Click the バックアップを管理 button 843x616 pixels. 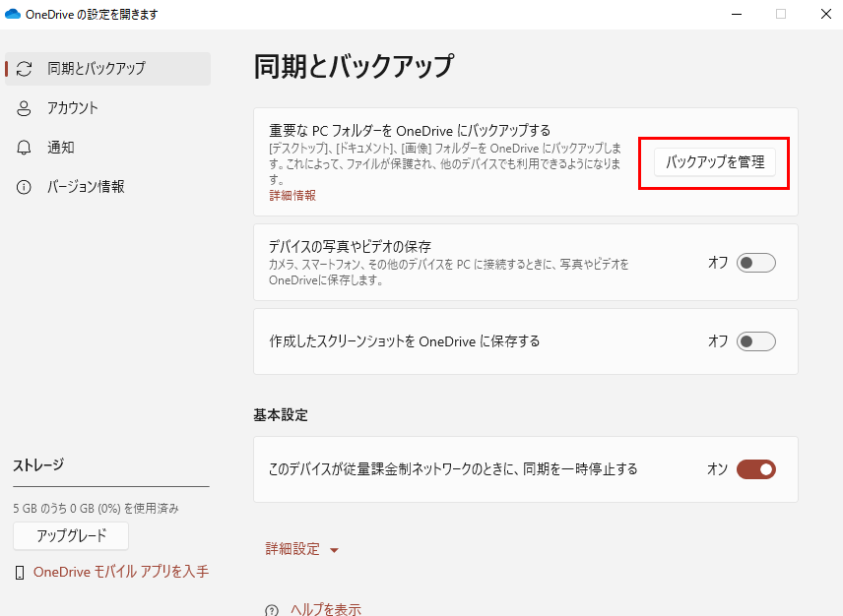click(x=715, y=162)
